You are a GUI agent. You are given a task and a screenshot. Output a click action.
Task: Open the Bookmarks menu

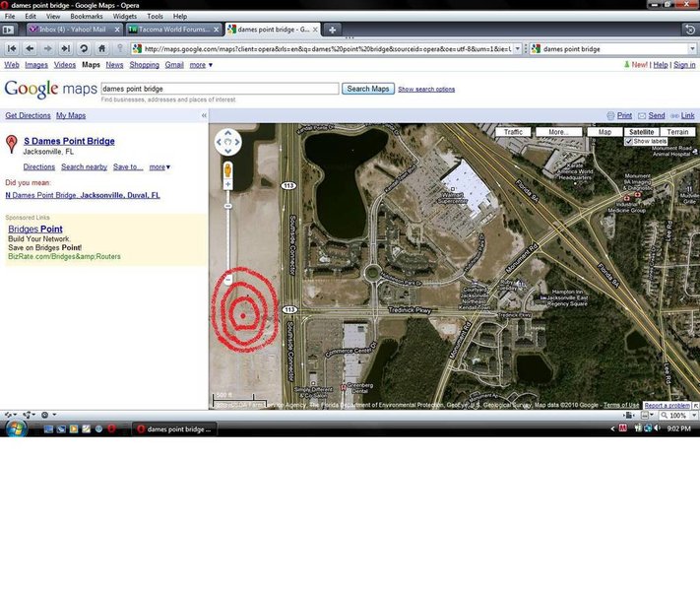[x=87, y=16]
